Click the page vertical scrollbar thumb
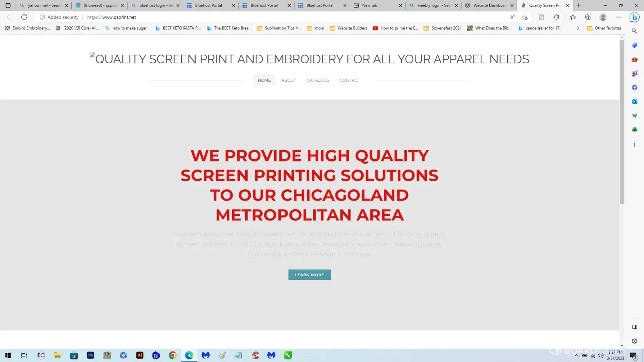 pos(622,122)
